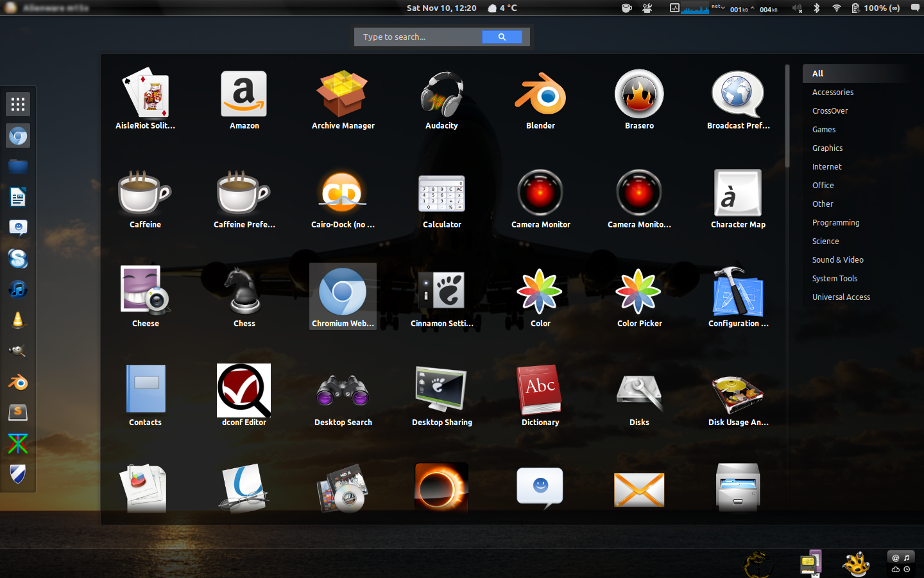Open the Color app
This screenshot has height=578, width=924.
[541, 297]
